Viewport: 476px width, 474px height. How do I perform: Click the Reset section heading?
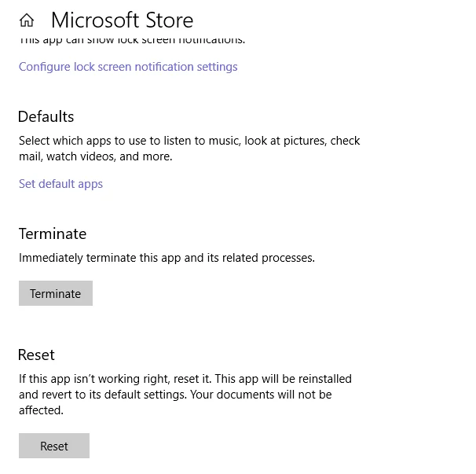coord(36,355)
